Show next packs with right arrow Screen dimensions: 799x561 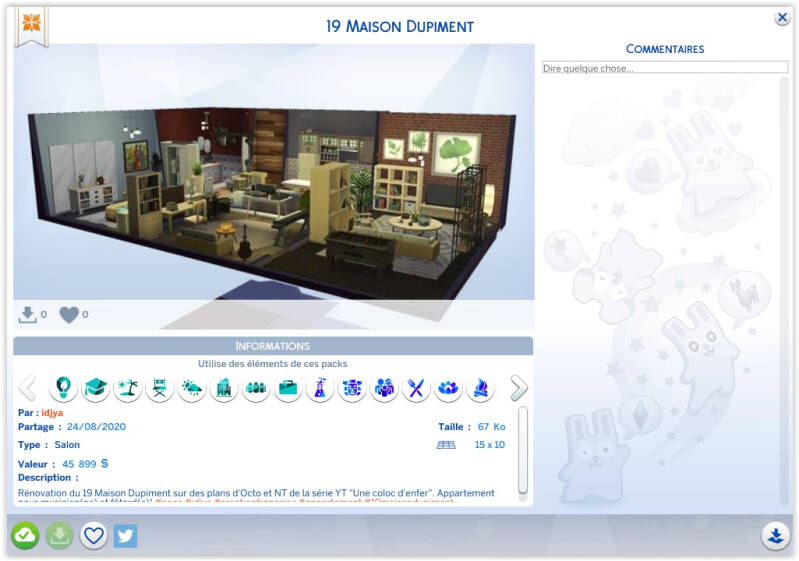pyautogui.click(x=519, y=388)
